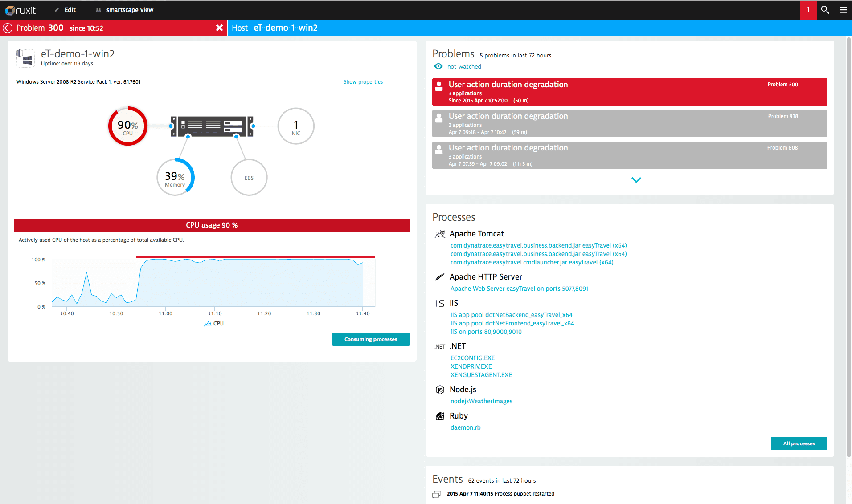852x504 pixels.
Task: Open EC2CONFIG.EXE process
Action: point(472,358)
